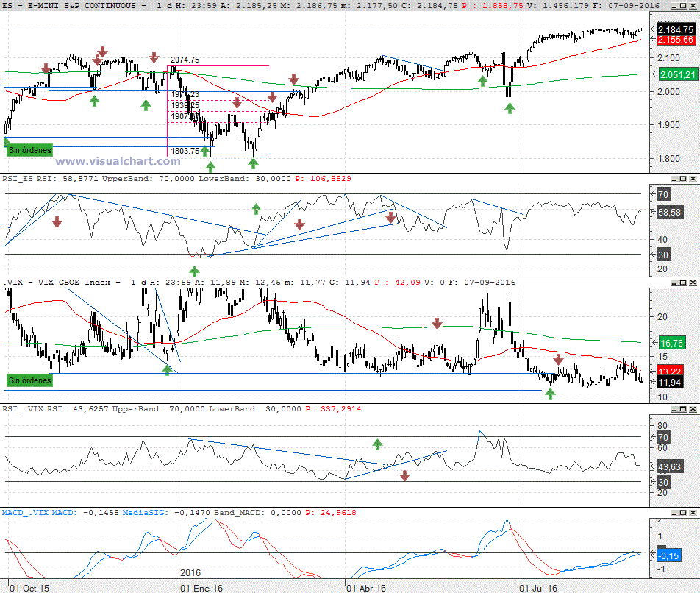Close the ES E-Mini S&P price chart panel

tap(693, 5)
